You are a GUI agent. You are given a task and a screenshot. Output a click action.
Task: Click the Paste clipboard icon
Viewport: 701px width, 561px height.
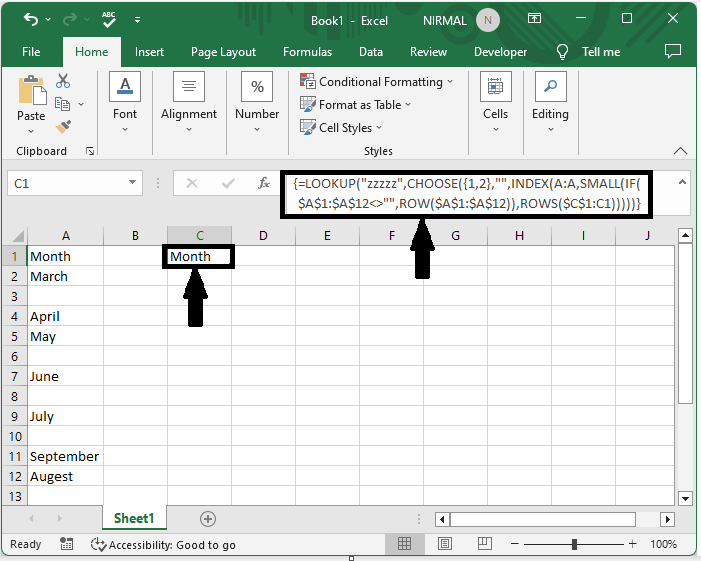tap(32, 90)
